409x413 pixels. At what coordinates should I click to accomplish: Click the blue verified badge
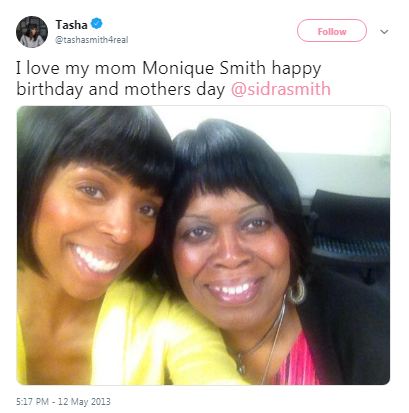coord(97,24)
